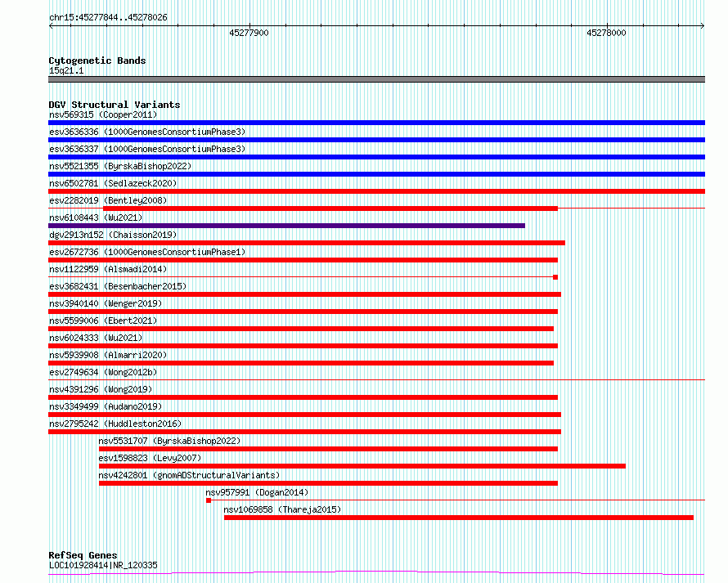Open the dgv2913n152 (Chaisson2019) label
This screenshot has height=583, width=728.
113,235
